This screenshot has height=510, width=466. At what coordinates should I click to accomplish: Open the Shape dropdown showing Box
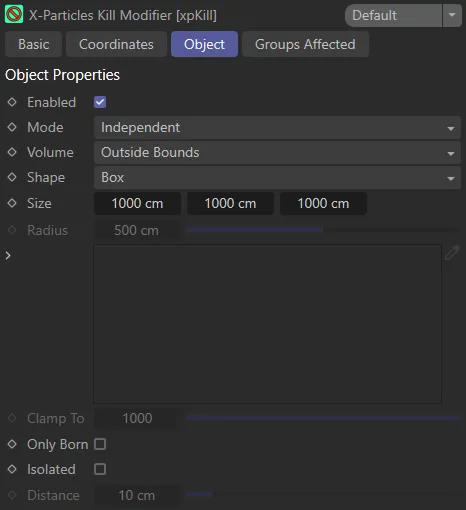277,178
